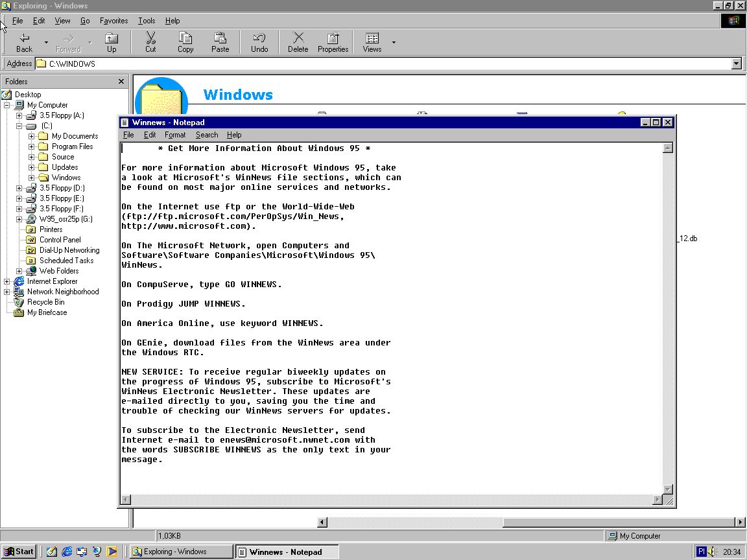747x560 pixels.
Task: Close the Folders pane
Action: click(121, 82)
